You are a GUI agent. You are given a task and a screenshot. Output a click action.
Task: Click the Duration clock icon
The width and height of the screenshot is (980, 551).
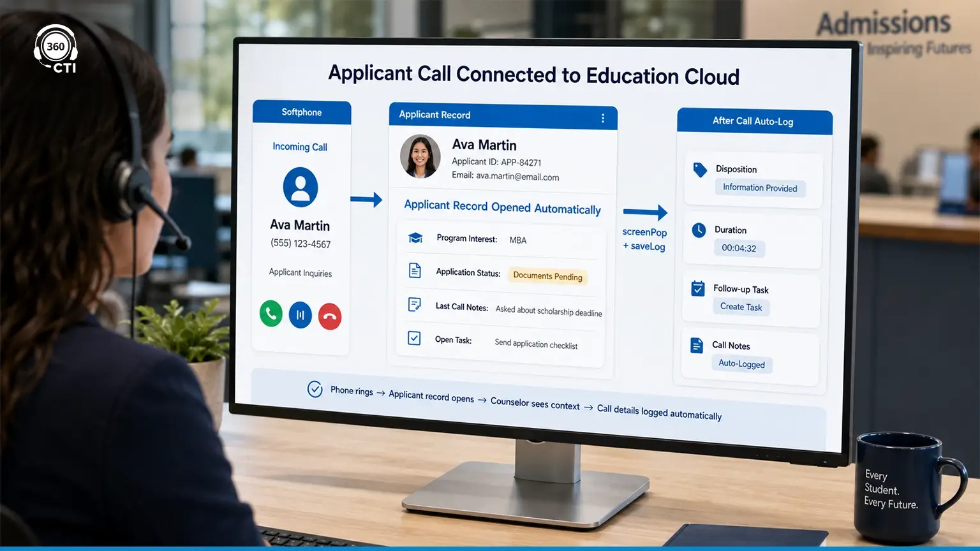(x=699, y=230)
